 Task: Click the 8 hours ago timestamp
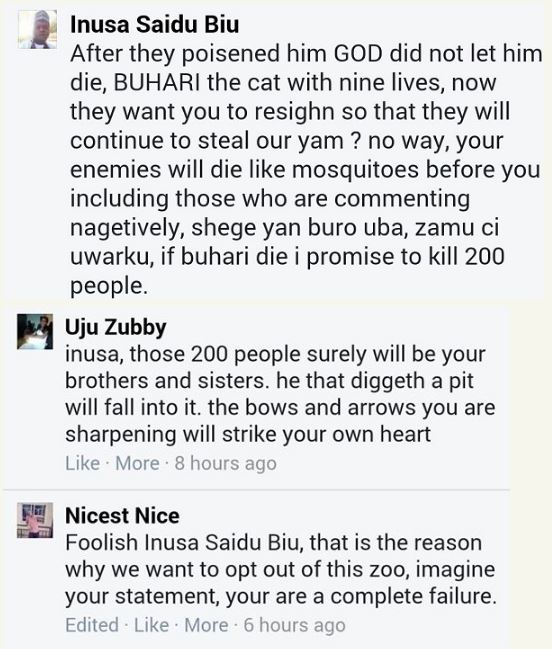[226, 463]
